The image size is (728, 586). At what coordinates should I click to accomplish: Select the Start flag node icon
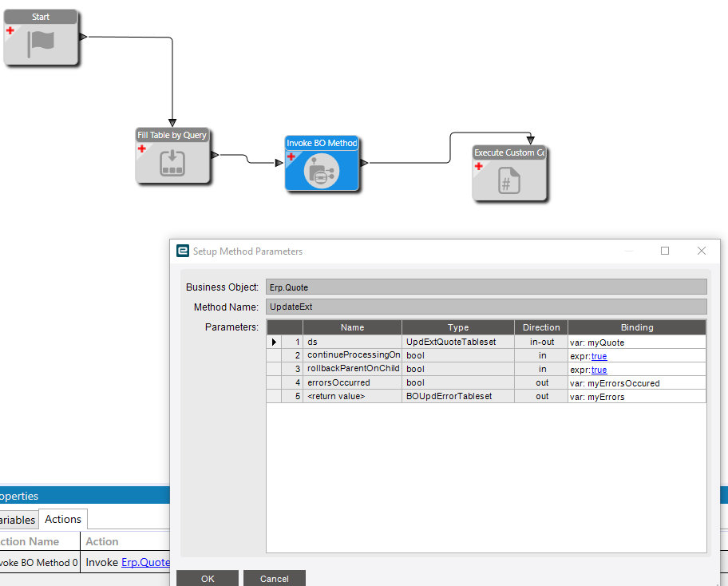[41, 44]
